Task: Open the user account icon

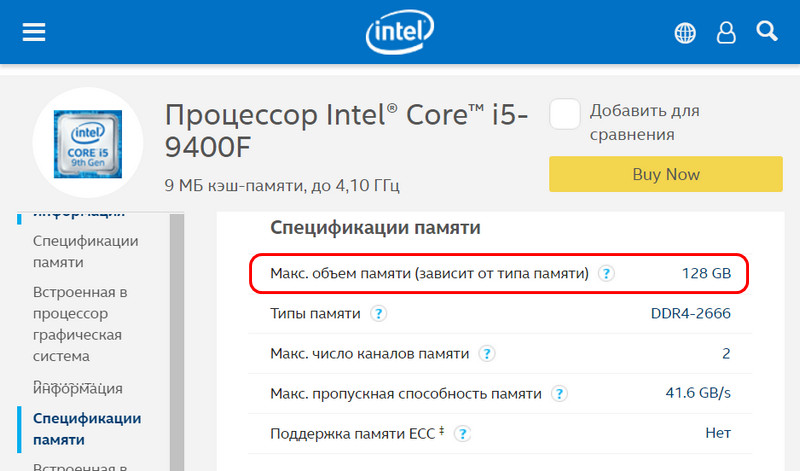Action: click(x=726, y=33)
